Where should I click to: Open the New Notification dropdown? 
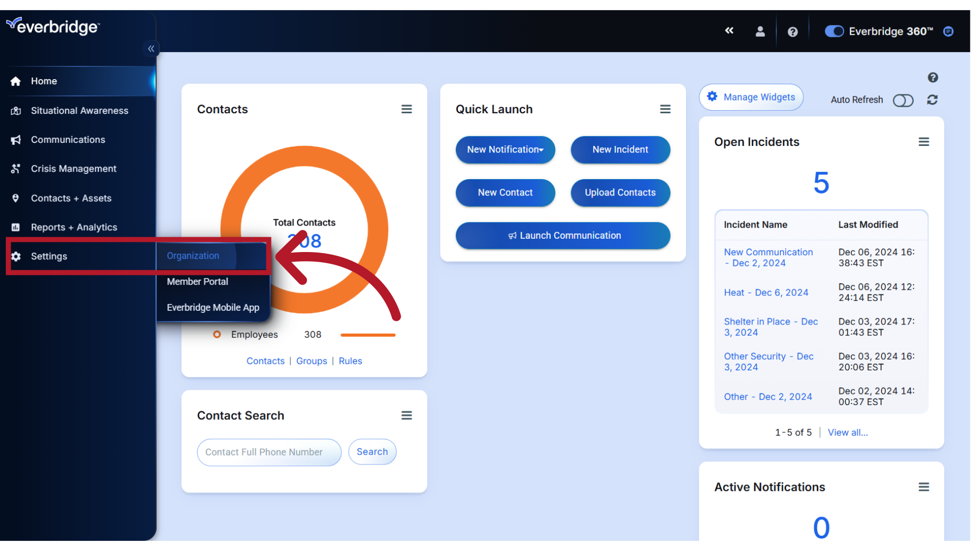point(505,149)
